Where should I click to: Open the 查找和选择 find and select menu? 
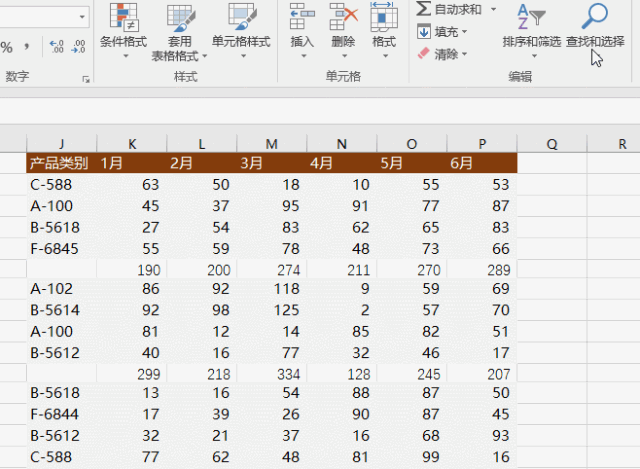(x=594, y=28)
